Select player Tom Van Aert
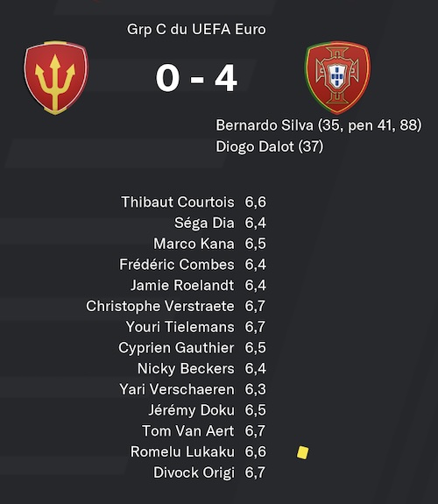This screenshot has height=504, width=438. coord(188,431)
